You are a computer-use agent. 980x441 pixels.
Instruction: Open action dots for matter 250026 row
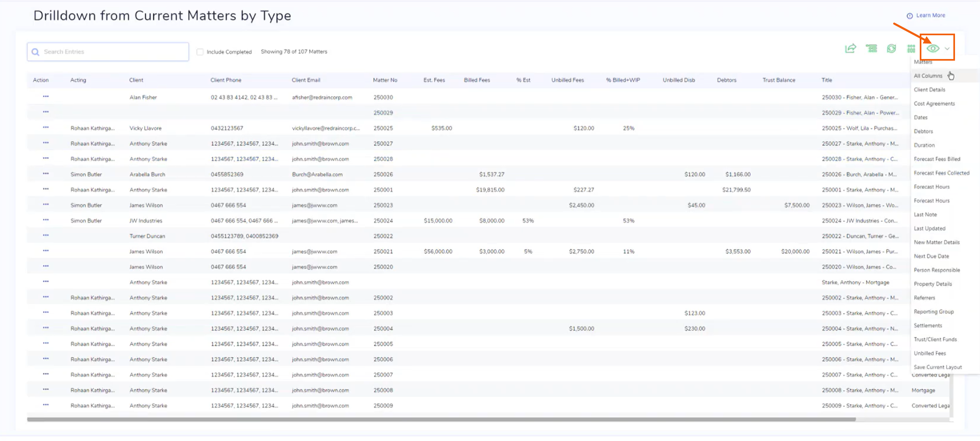(45, 174)
